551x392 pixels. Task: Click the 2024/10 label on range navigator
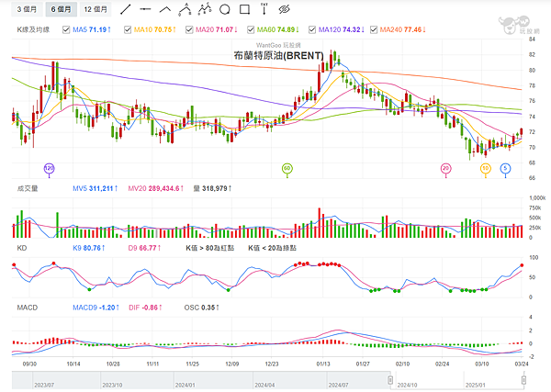coord(407,386)
